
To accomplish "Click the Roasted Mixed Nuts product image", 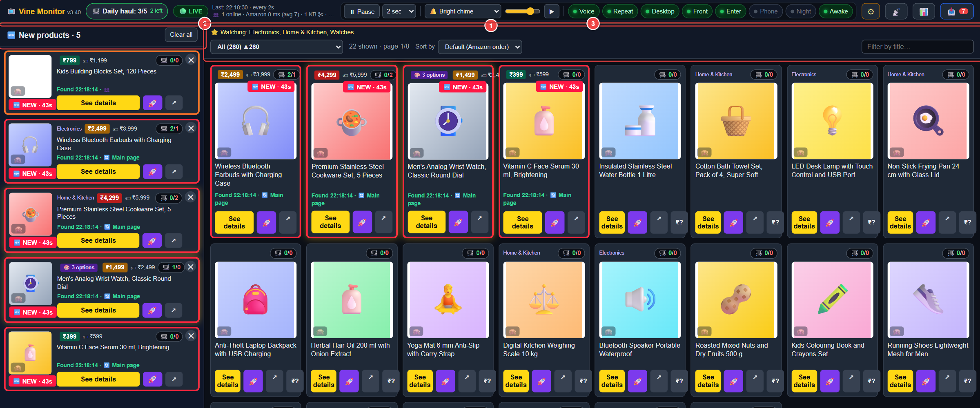I will click(736, 300).
